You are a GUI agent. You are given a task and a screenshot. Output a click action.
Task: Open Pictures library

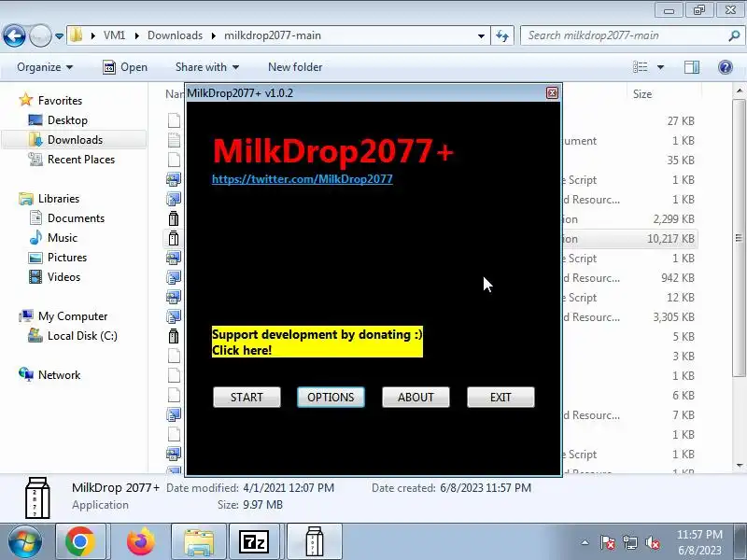click(x=67, y=258)
